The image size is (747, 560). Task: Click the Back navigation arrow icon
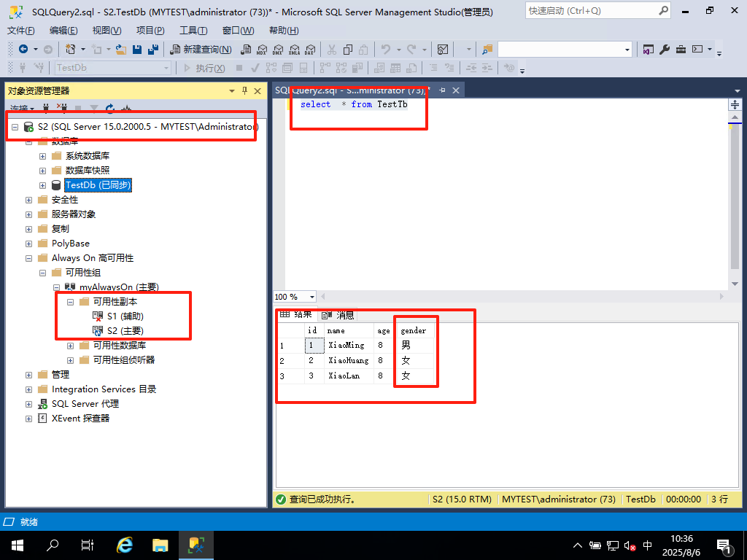pos(23,49)
